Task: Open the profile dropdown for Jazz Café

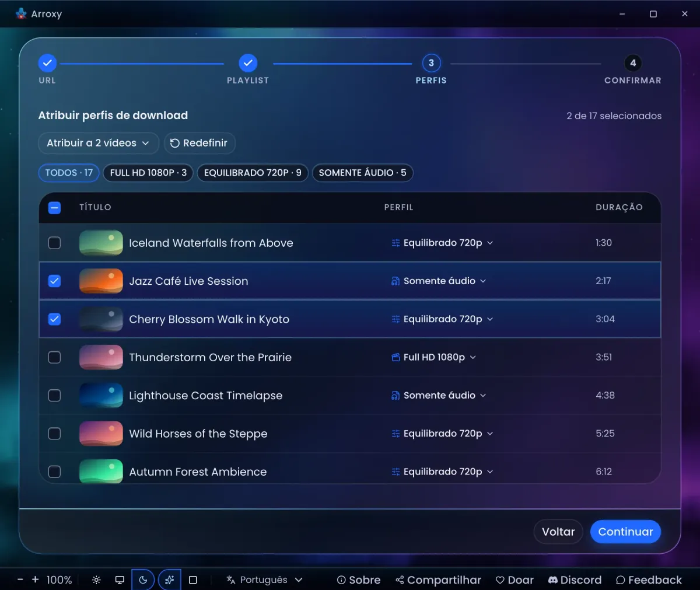Action: (x=439, y=281)
